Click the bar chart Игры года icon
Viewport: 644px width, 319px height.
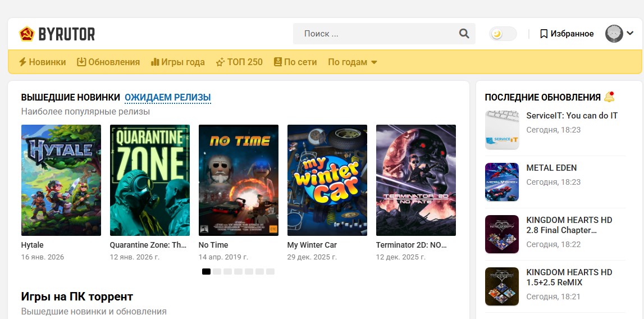[155, 62]
